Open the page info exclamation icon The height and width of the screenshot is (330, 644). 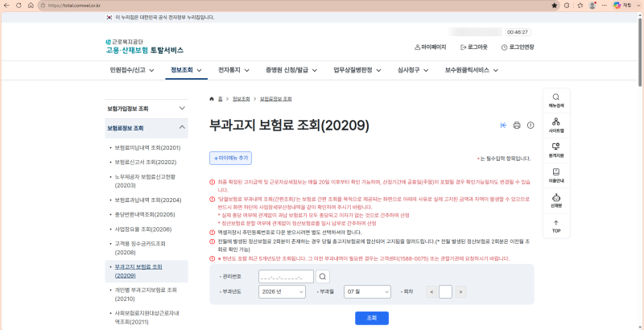pyautogui.click(x=530, y=126)
